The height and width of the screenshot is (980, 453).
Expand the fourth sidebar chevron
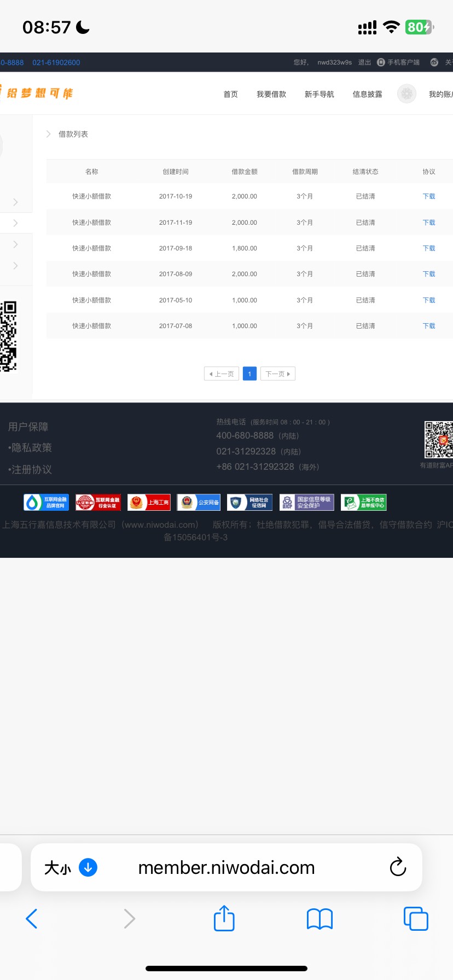point(15,266)
